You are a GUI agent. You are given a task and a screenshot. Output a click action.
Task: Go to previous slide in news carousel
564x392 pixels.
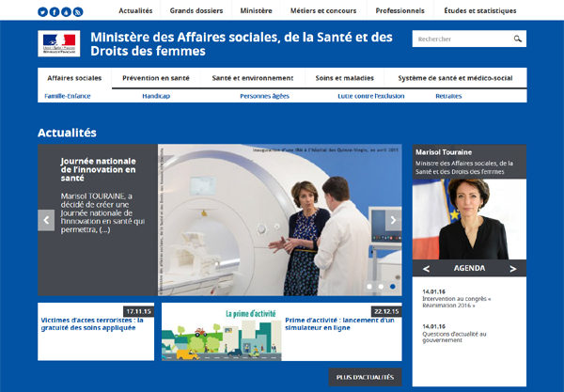point(46,220)
